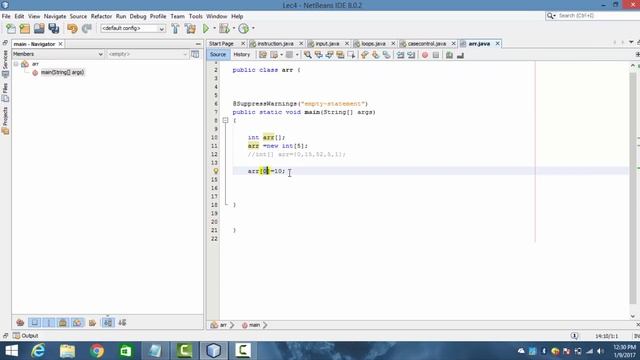Switch to the casecontrol.java tab
This screenshot has width=640, height=360.
[x=427, y=44]
